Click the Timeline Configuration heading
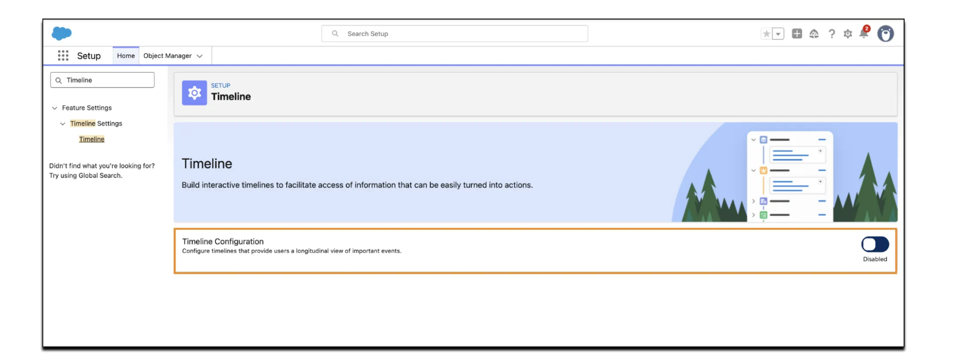 click(x=223, y=241)
